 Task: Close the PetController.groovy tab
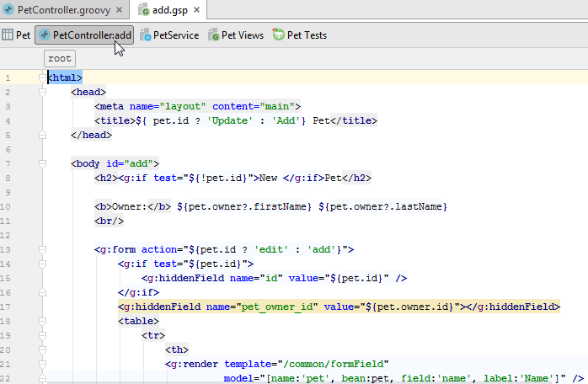tap(120, 11)
